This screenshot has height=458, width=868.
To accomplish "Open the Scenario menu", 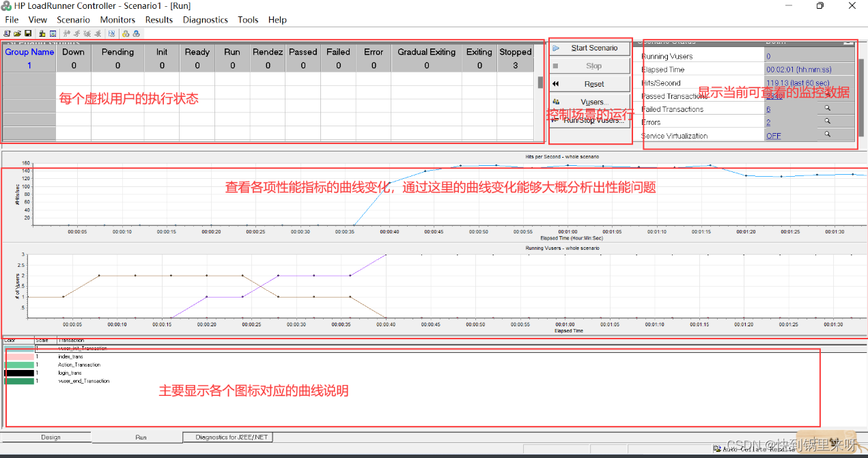I will tap(73, 20).
